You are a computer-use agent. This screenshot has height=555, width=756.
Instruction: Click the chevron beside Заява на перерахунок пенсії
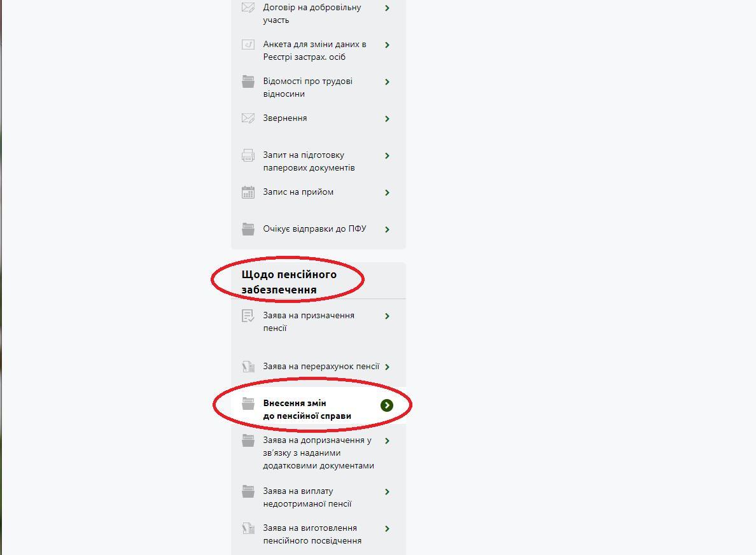(x=387, y=367)
